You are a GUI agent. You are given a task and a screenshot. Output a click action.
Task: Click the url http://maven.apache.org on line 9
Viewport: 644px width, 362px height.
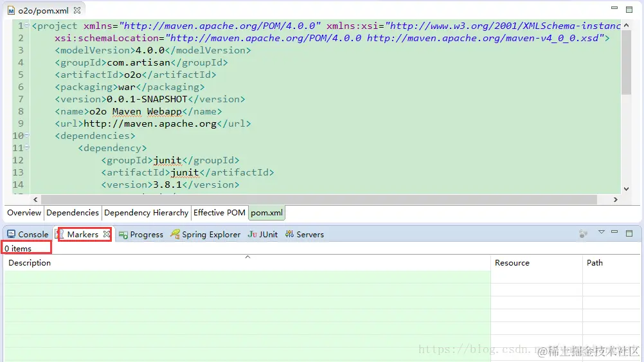point(150,123)
